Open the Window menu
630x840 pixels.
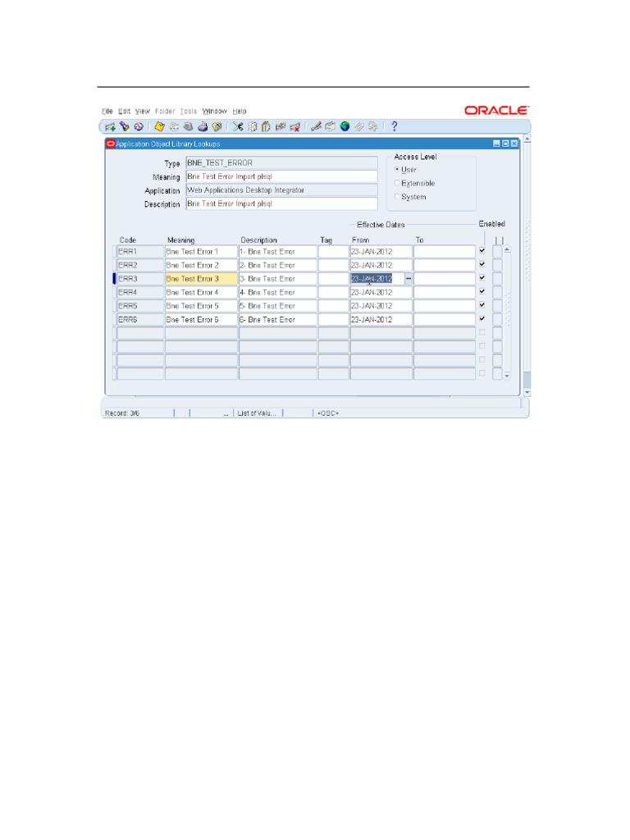pyautogui.click(x=214, y=112)
